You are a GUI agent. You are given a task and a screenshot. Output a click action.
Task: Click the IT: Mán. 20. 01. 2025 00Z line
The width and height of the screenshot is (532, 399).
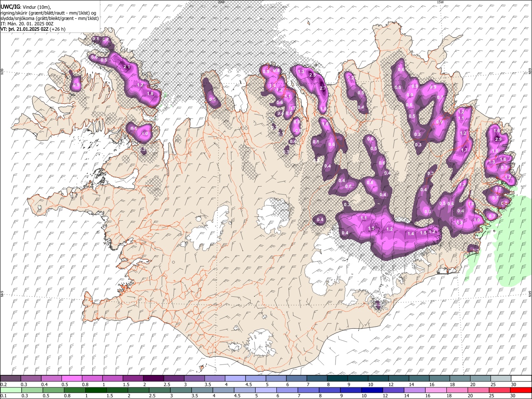27,24
